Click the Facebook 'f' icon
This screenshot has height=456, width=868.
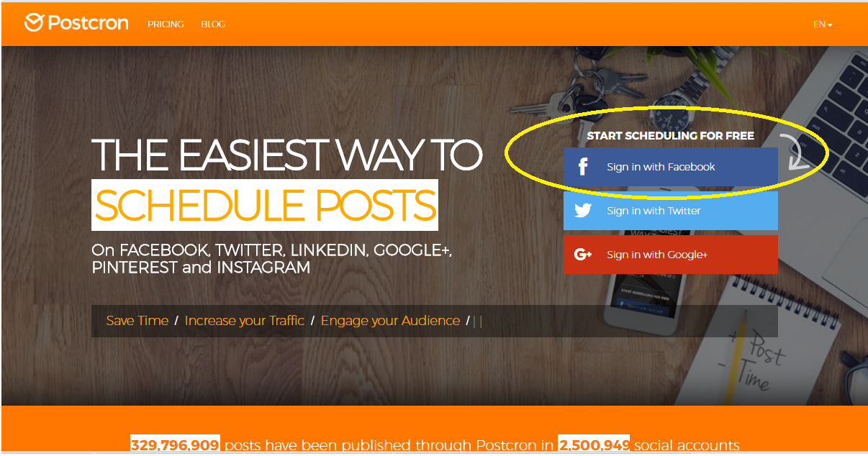click(583, 167)
